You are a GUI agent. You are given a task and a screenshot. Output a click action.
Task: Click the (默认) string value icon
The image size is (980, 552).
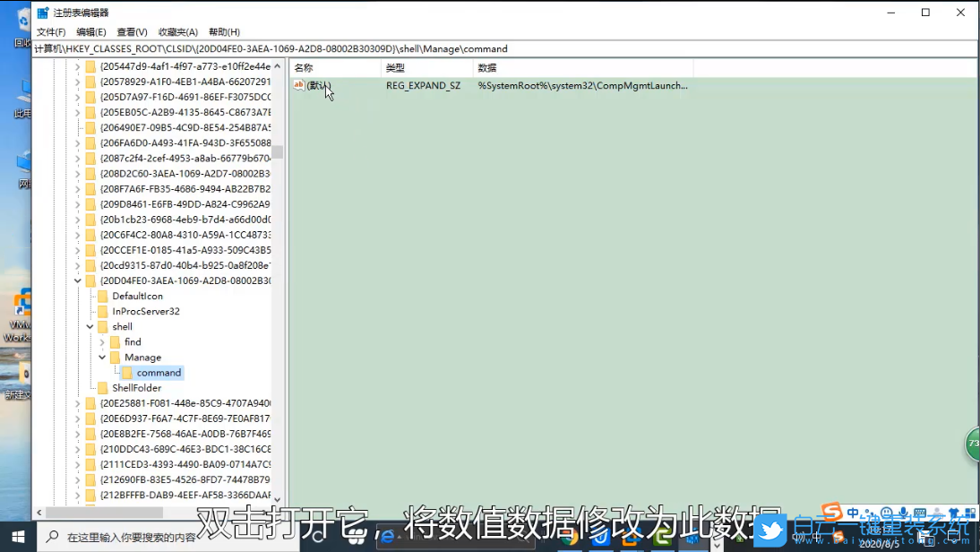[x=299, y=85]
